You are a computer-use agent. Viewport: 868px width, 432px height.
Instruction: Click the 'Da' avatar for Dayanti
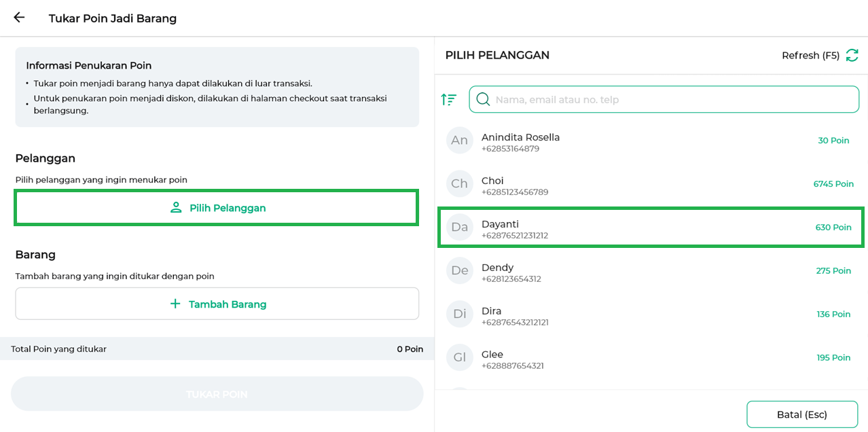pyautogui.click(x=460, y=228)
